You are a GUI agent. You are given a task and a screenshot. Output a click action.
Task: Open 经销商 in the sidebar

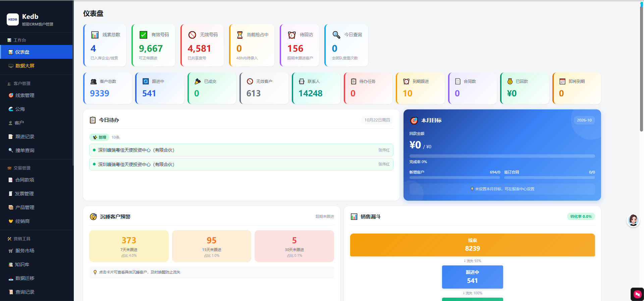36,221
